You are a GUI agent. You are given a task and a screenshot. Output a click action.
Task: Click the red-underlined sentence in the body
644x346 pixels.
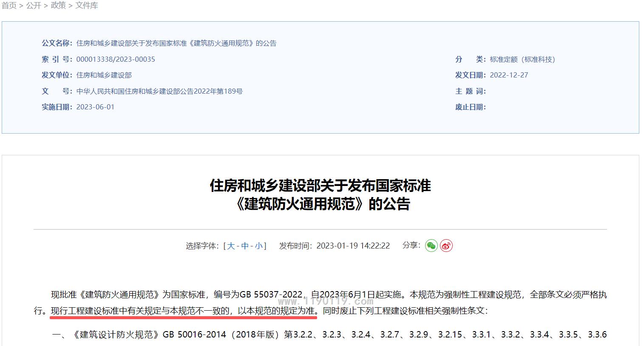184,311
